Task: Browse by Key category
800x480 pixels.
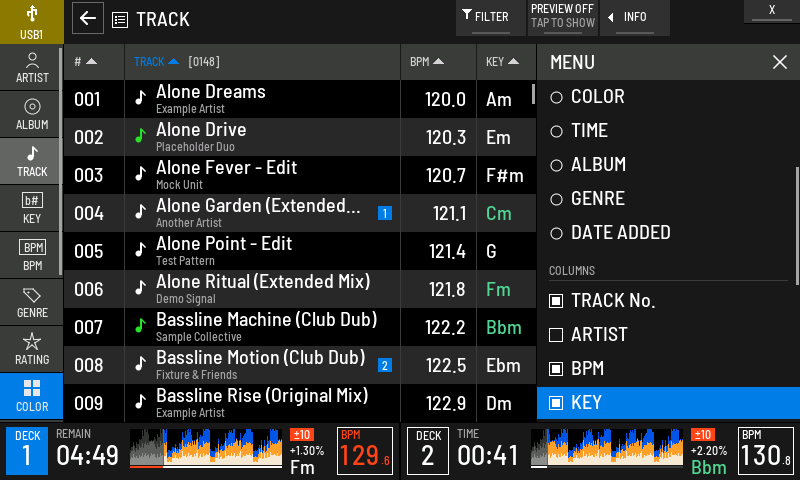Action: click(x=32, y=208)
